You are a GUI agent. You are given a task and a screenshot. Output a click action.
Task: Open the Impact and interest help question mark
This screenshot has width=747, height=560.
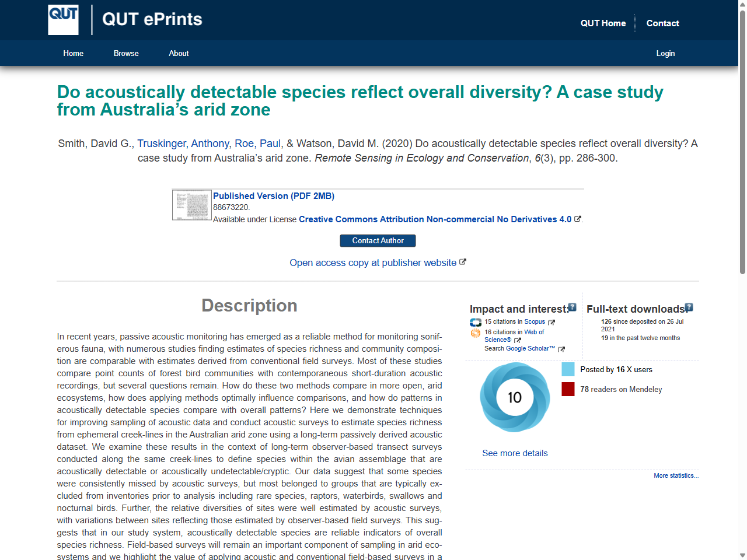[571, 307]
